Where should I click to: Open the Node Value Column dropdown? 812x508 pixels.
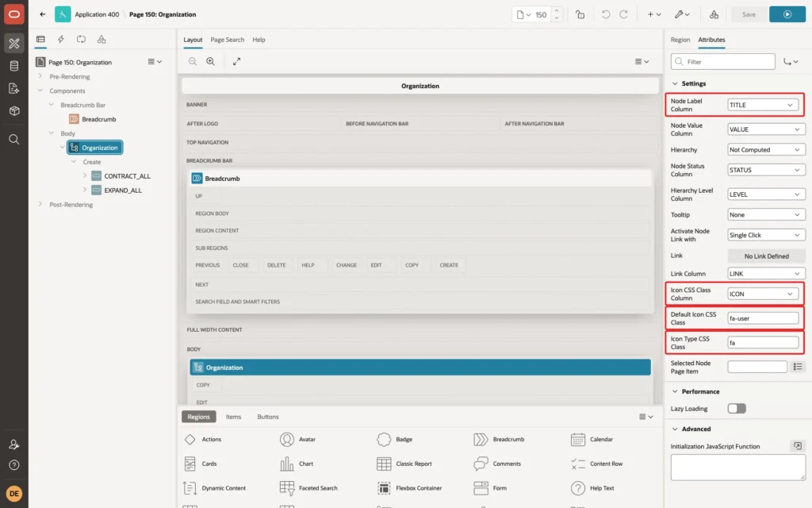click(767, 129)
